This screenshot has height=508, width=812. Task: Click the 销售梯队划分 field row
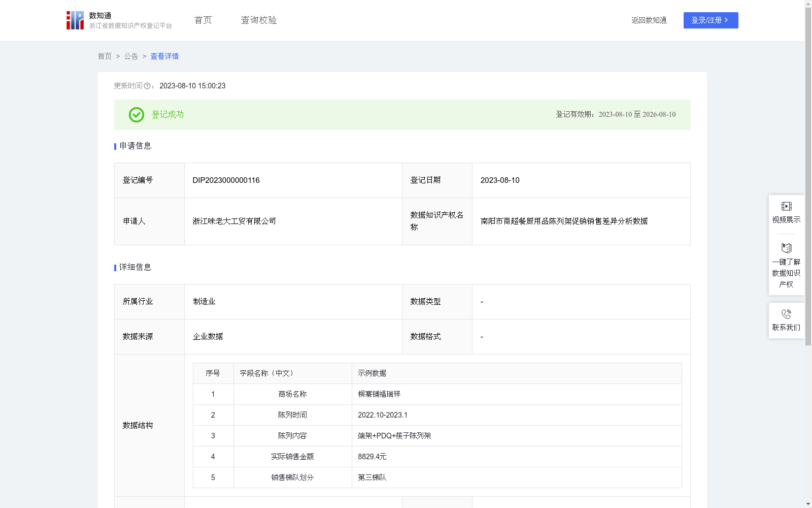[x=437, y=478]
